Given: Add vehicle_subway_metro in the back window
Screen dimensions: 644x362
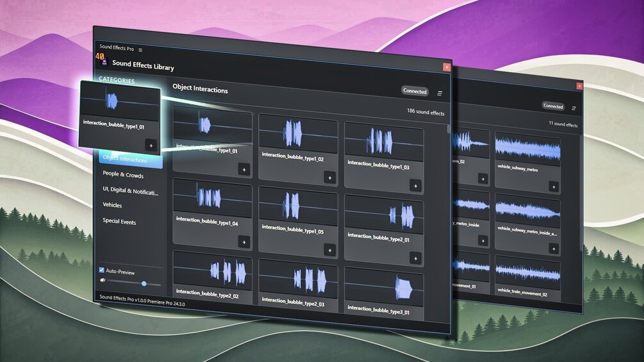Looking at the screenshot, I should click(554, 186).
